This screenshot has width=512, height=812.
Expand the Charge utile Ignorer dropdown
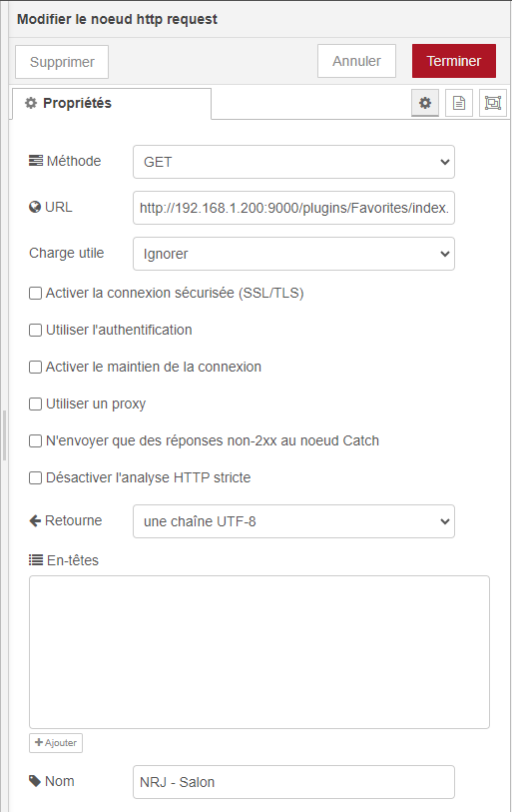tap(293, 254)
